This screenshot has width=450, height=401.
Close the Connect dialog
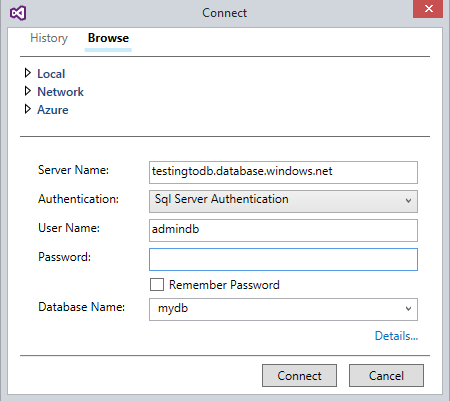tap(428, 9)
